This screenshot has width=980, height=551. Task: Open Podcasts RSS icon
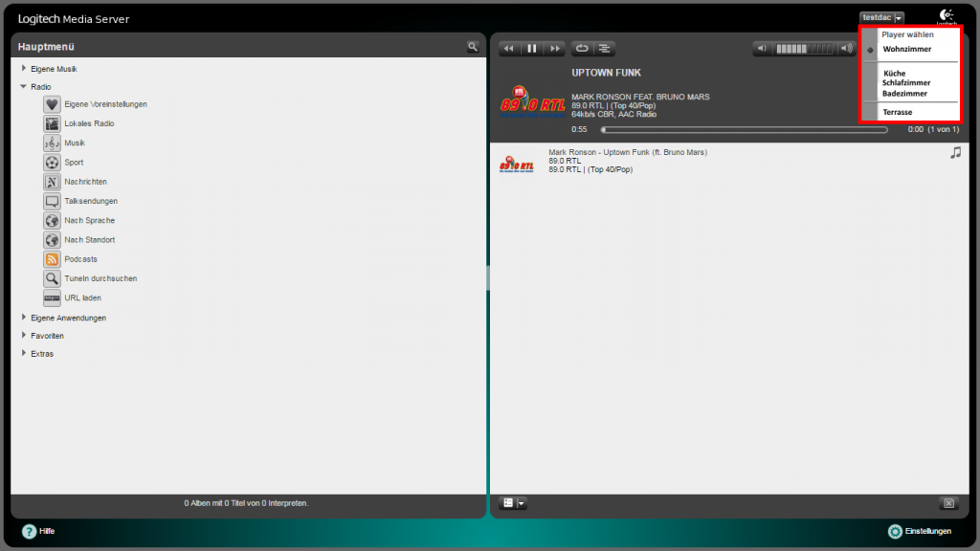[52, 259]
